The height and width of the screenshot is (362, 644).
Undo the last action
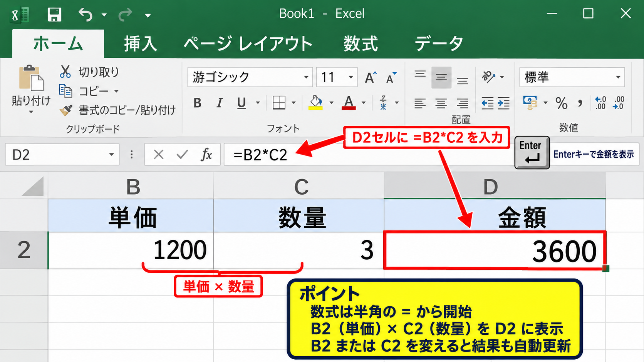tap(86, 15)
